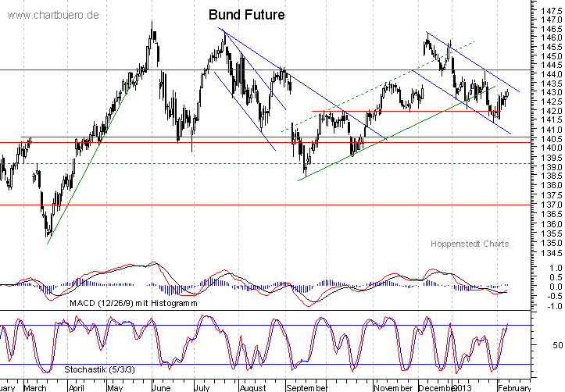Click the 145.0 price axis value
This screenshot has width=565, height=392.
551,56
